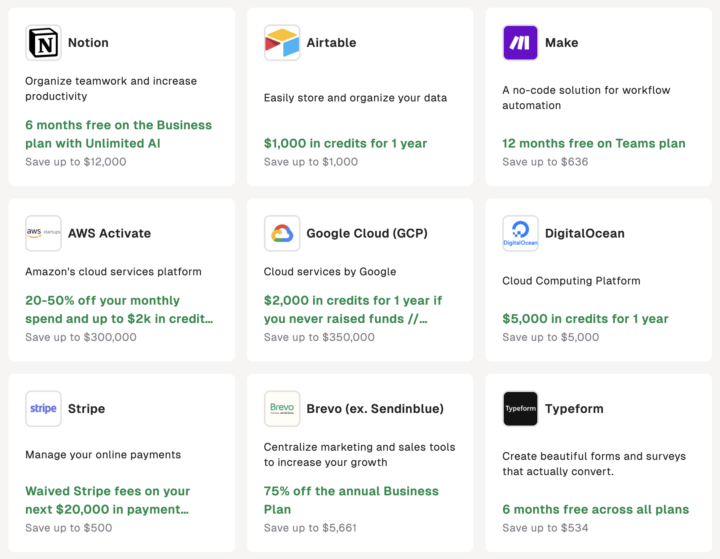Click 'Save up to $5,000' text
Image resolution: width=720 pixels, height=559 pixels.
click(x=551, y=337)
